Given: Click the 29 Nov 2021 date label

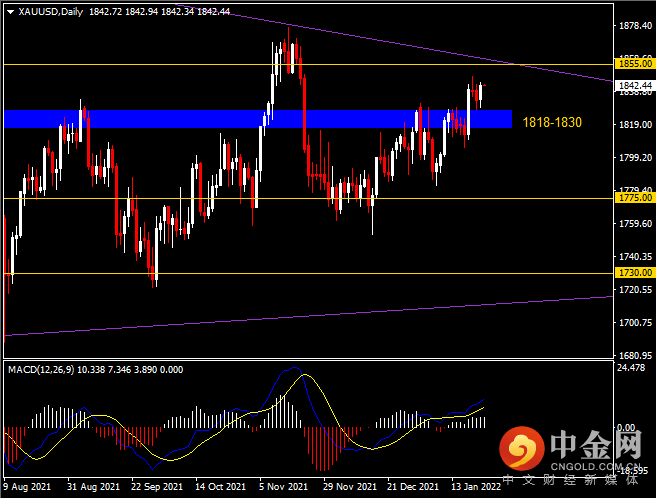Looking at the screenshot, I should click(349, 487).
